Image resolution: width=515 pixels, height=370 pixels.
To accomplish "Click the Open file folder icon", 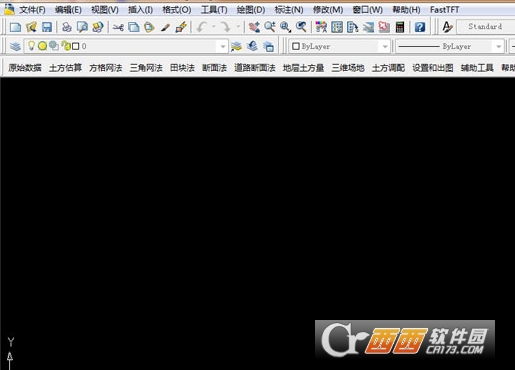I will pyautogui.click(x=31, y=27).
